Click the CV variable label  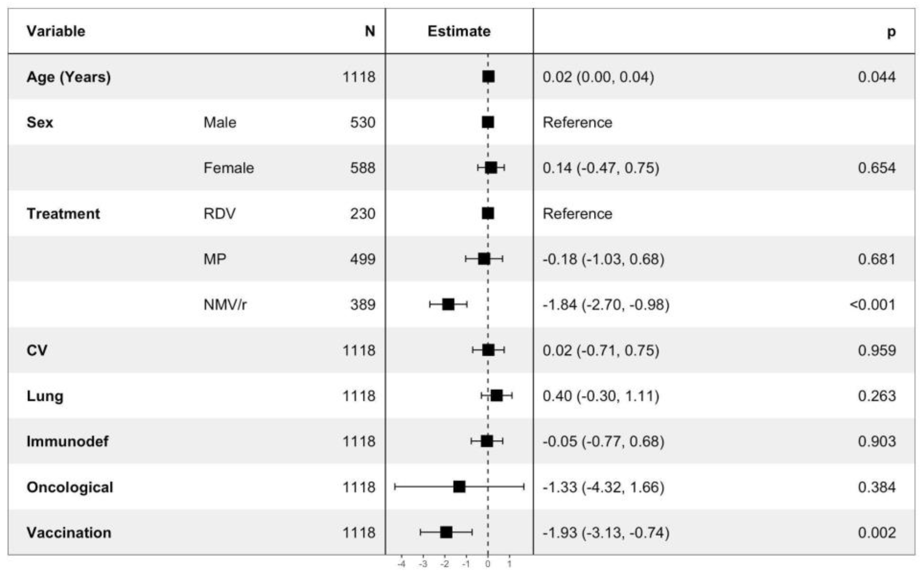tap(37, 350)
